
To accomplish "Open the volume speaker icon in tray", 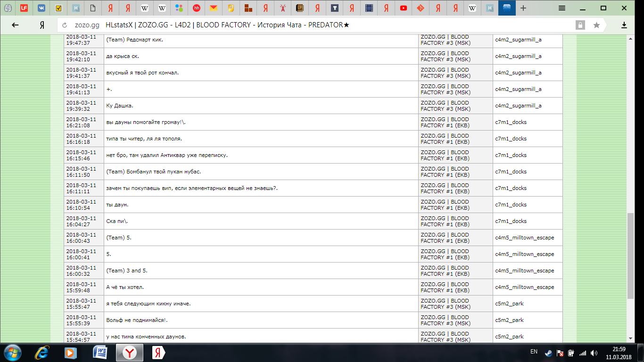I will [594, 353].
